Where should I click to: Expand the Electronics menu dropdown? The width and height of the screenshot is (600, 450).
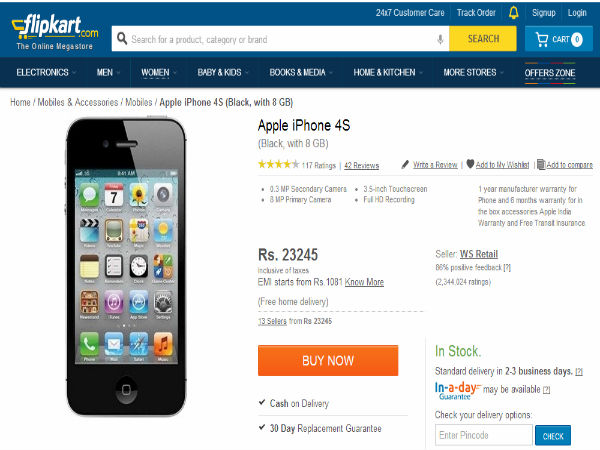46,72
